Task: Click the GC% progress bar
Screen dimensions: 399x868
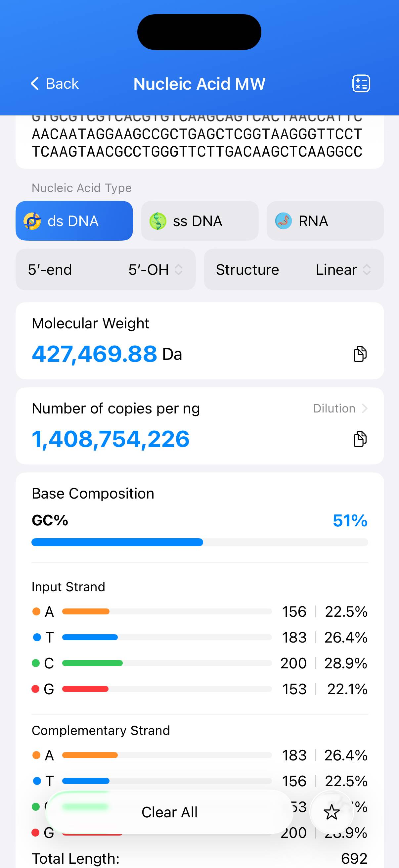Action: coord(199,542)
